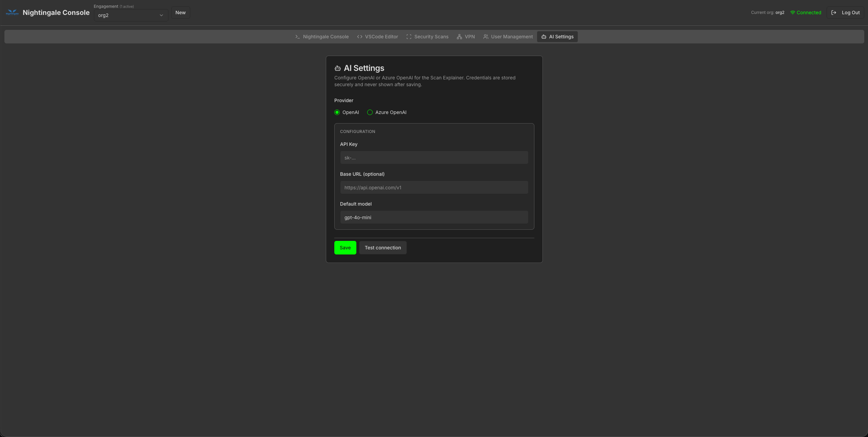Image resolution: width=868 pixels, height=437 pixels.
Task: Click the Current org: org2 label
Action: [768, 13]
